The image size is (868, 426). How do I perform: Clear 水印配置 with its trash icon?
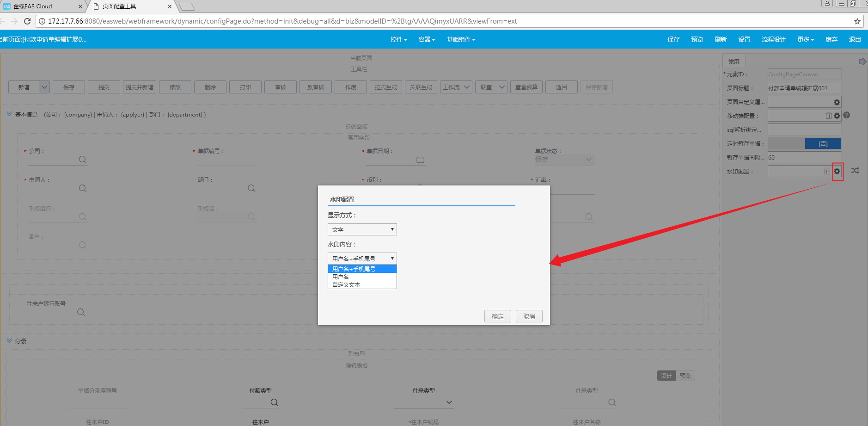(x=827, y=171)
